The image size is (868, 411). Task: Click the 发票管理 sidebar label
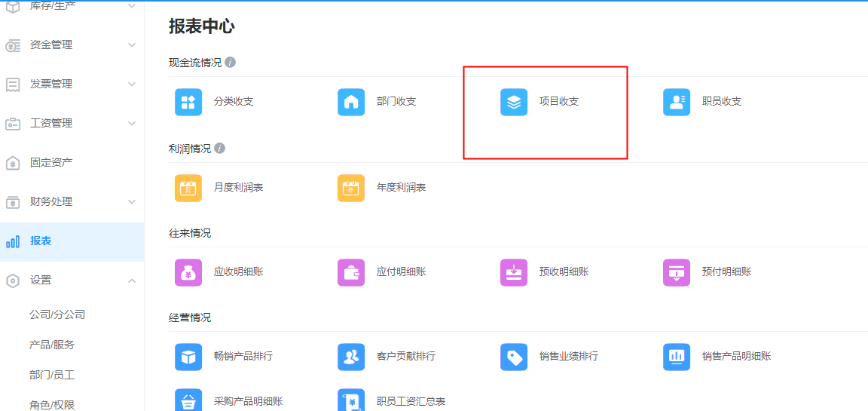51,84
